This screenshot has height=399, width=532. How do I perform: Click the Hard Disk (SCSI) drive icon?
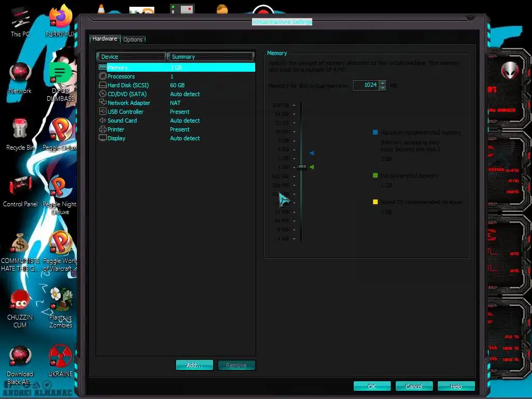pos(102,85)
